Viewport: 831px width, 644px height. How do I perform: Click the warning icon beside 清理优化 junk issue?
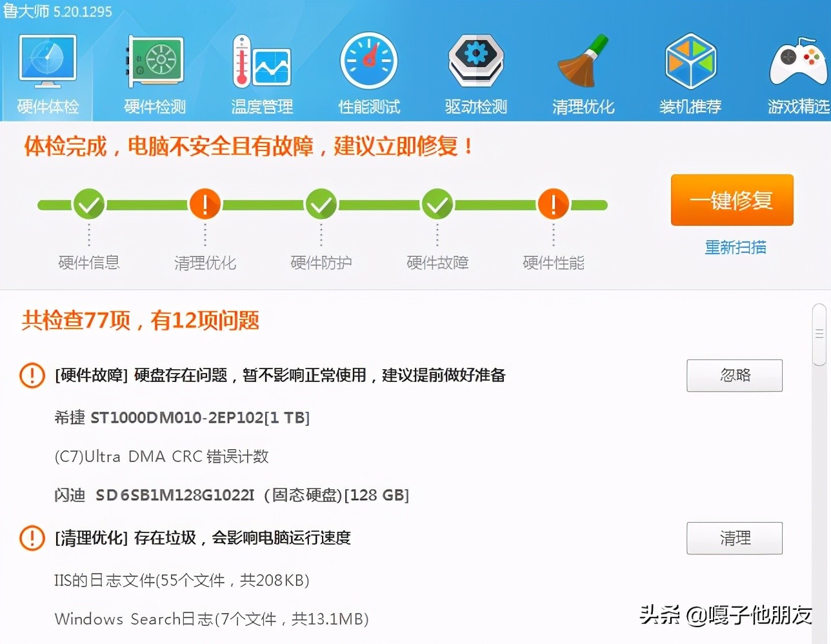32,538
